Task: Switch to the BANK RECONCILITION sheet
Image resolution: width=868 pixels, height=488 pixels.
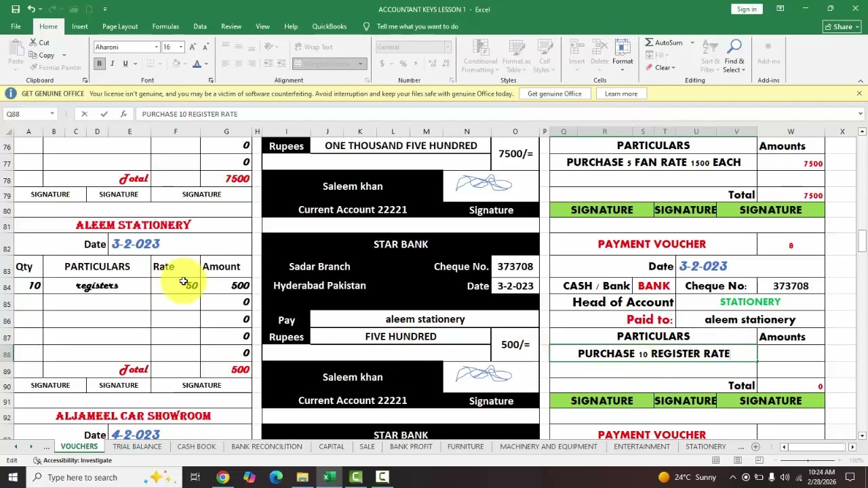Action: point(267,447)
